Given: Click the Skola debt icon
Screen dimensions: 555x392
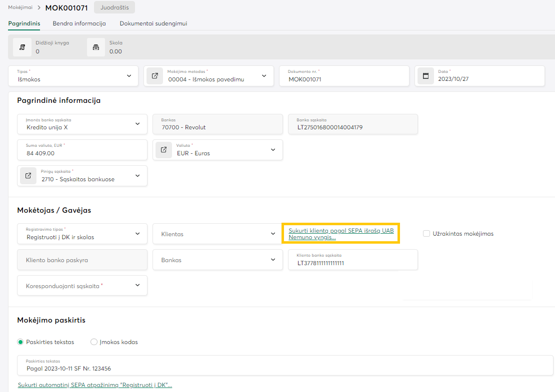Looking at the screenshot, I should (96, 47).
